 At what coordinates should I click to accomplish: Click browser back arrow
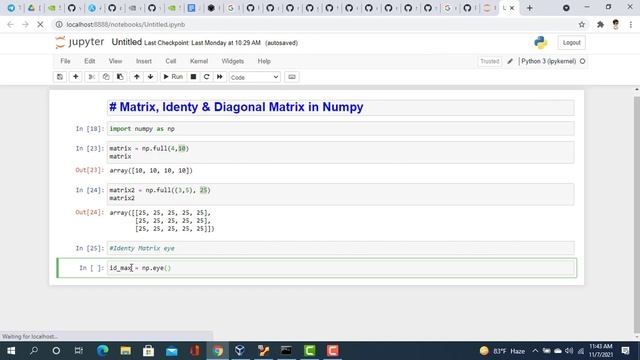coord(10,24)
